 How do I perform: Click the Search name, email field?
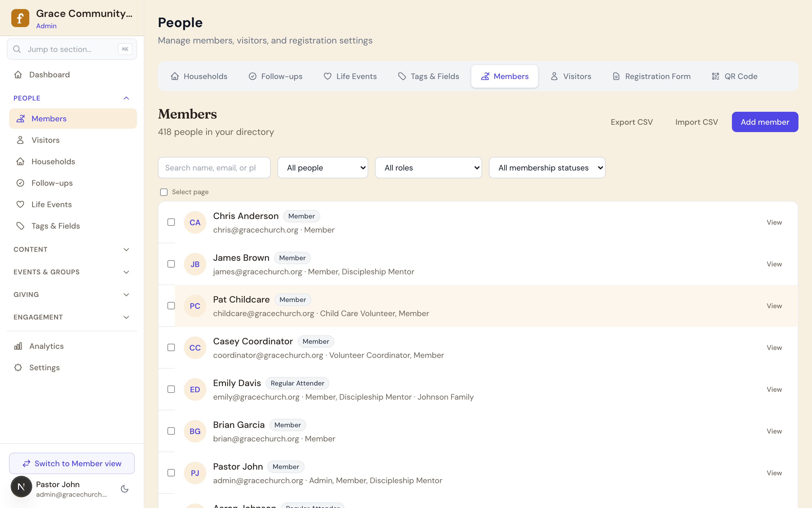point(214,168)
